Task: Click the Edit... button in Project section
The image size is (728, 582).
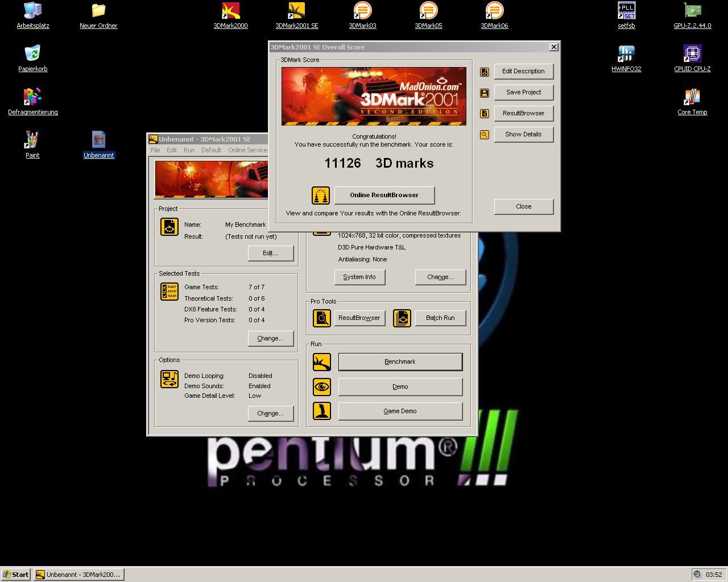Action: point(270,253)
